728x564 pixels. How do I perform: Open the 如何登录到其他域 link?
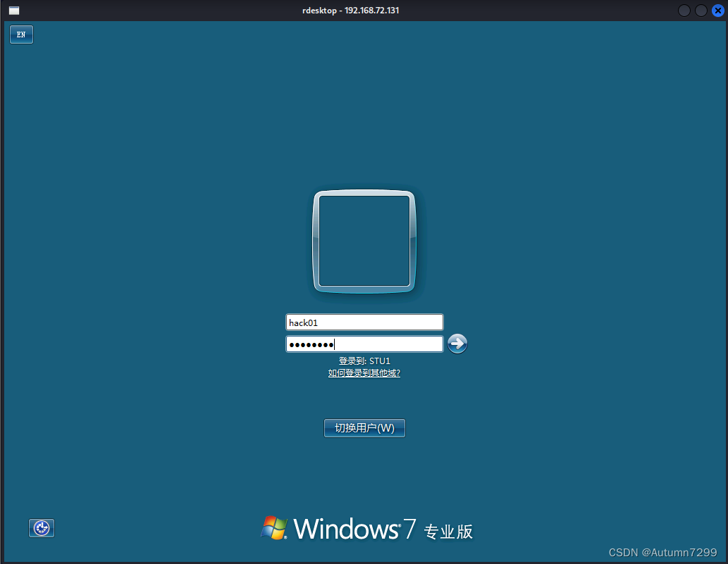pos(364,373)
